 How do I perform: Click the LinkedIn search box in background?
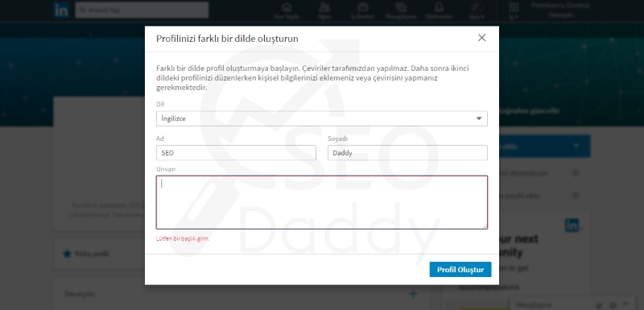click(x=142, y=10)
